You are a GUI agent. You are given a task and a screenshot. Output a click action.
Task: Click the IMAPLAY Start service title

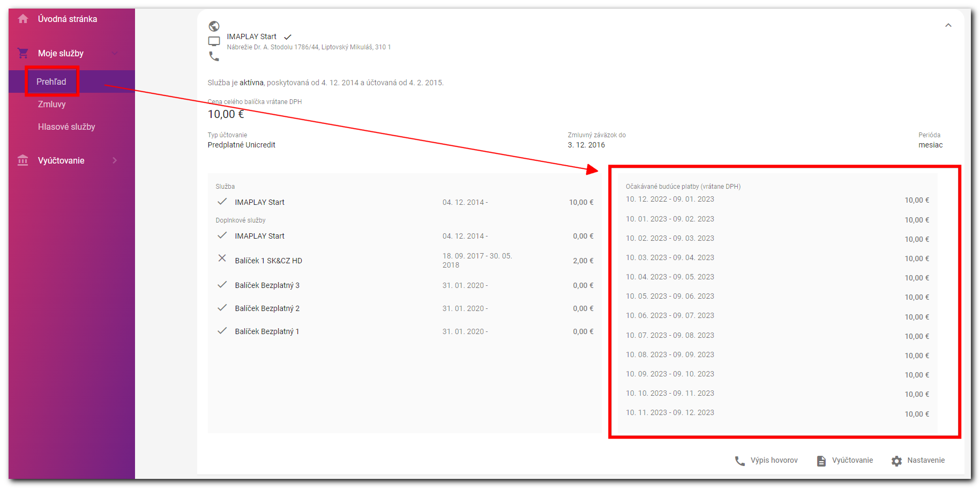pyautogui.click(x=252, y=36)
